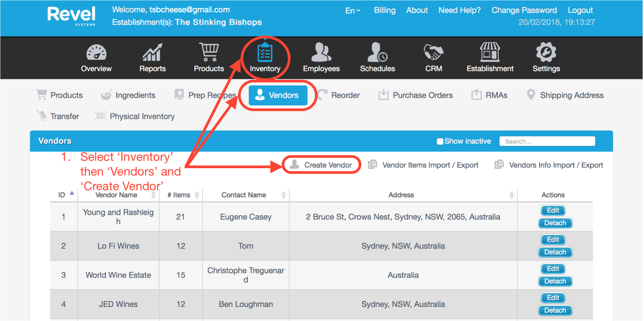
Task: Select 'Lo Fi Wines' vendor name
Action: [x=118, y=246]
